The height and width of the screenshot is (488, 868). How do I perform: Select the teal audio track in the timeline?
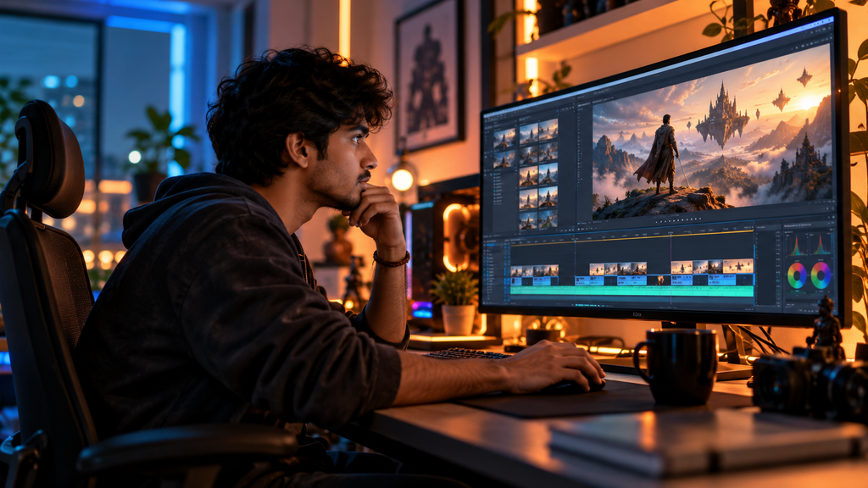[632, 291]
